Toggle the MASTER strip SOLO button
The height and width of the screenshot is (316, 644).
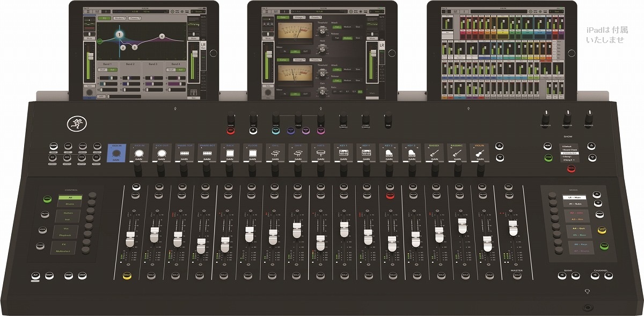click(517, 276)
